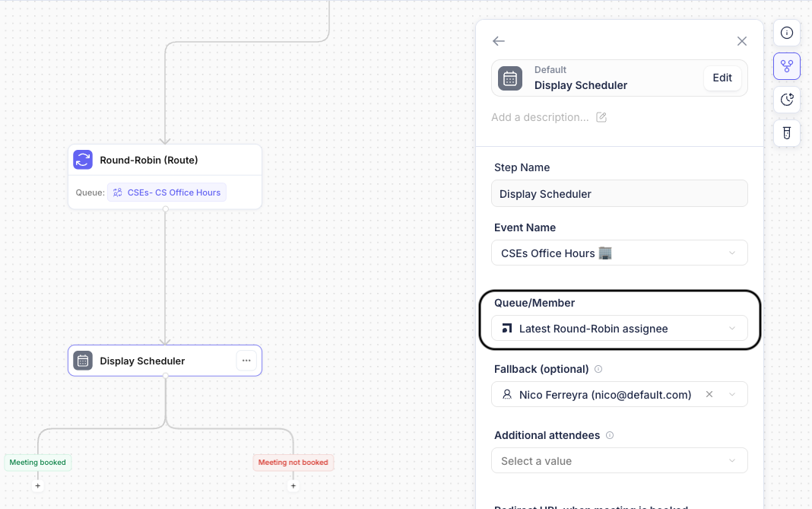Open the history clock sidebar icon
Image resolution: width=812 pixels, height=509 pixels.
click(787, 100)
